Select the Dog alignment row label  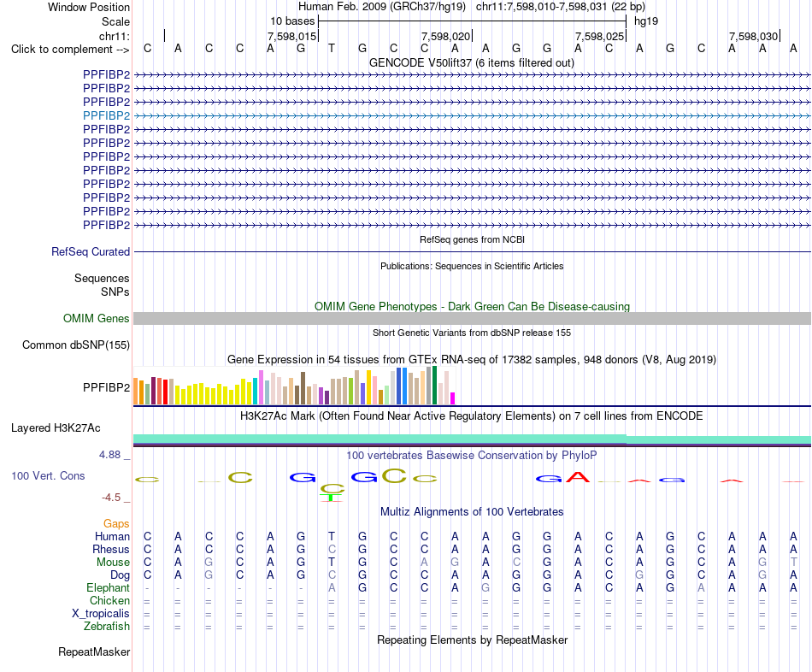(x=120, y=575)
